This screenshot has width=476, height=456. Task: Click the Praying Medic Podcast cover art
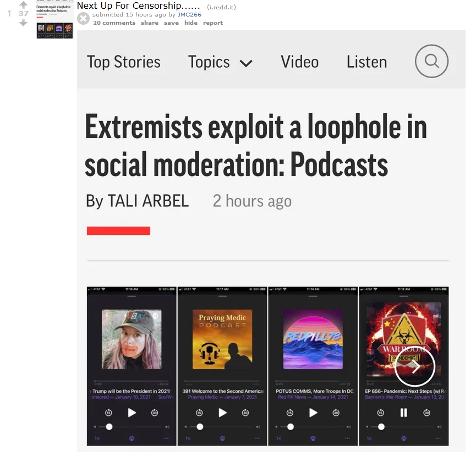pos(222,339)
